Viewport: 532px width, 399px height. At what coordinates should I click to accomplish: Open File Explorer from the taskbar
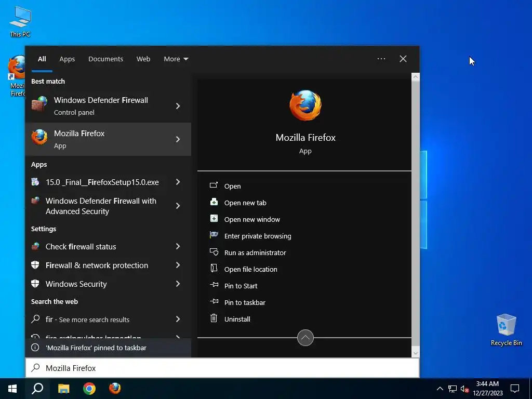point(63,389)
